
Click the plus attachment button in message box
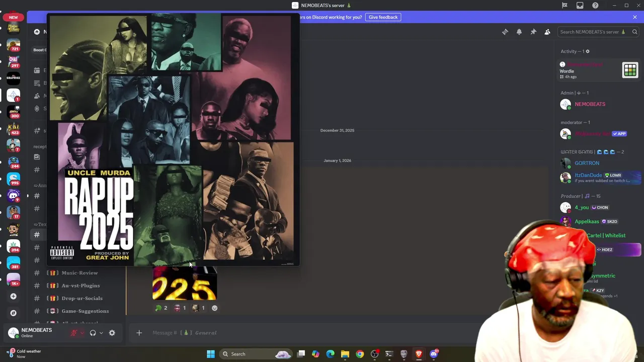(139, 333)
